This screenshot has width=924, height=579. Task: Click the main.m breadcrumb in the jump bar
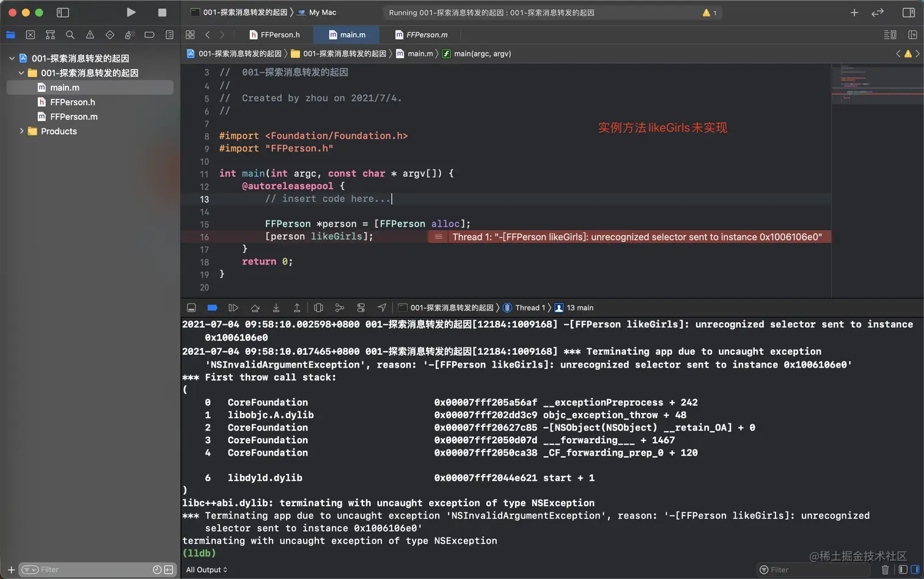(x=414, y=54)
